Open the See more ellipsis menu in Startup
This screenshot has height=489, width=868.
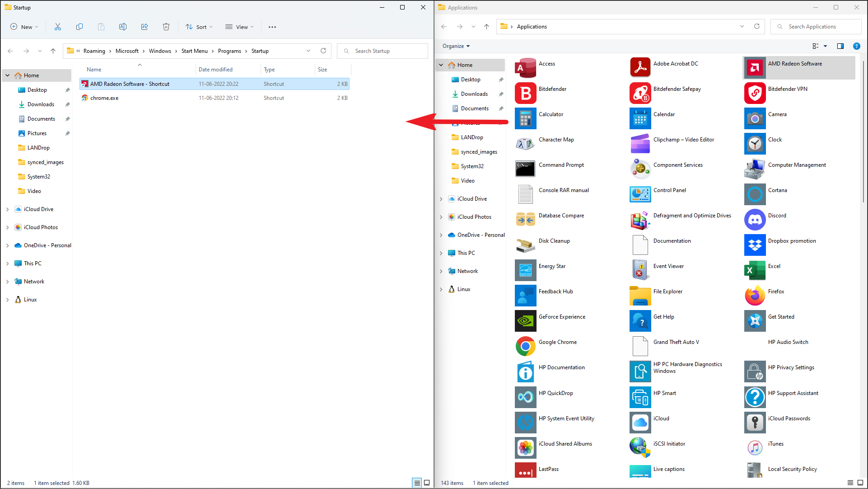tap(272, 27)
